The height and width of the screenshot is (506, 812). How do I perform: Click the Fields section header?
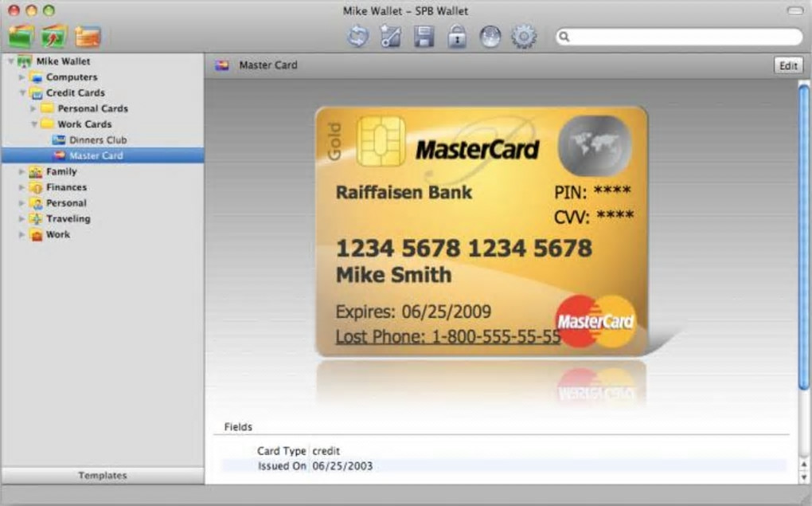238,426
